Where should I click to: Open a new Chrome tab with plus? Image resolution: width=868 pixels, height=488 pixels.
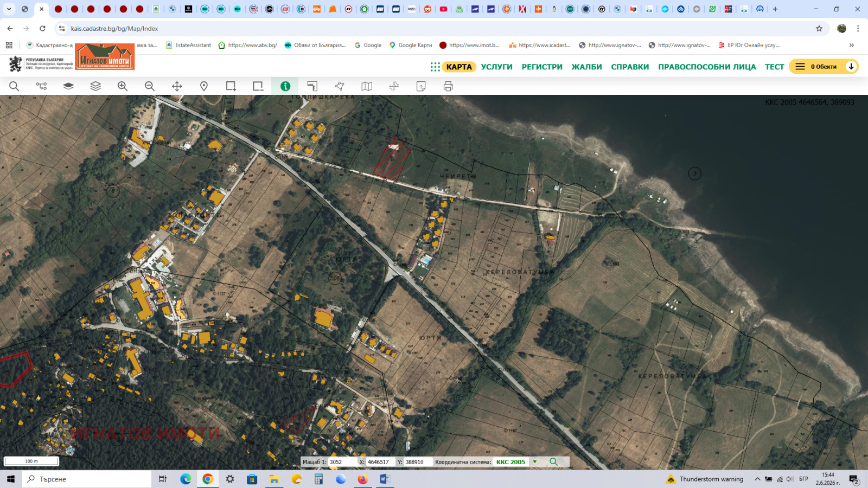point(775,9)
